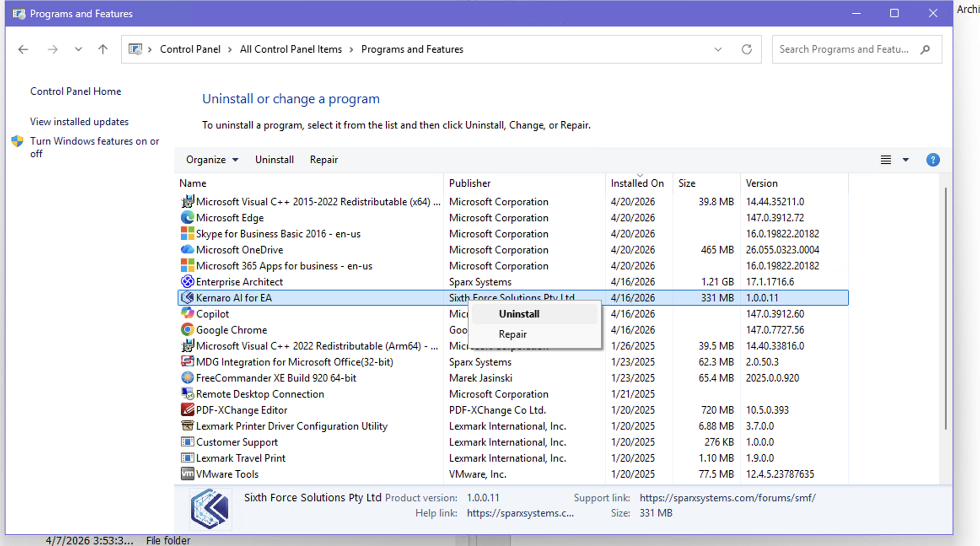Click Control Panel breadcrumb
The height and width of the screenshot is (546, 980).
[x=190, y=49]
